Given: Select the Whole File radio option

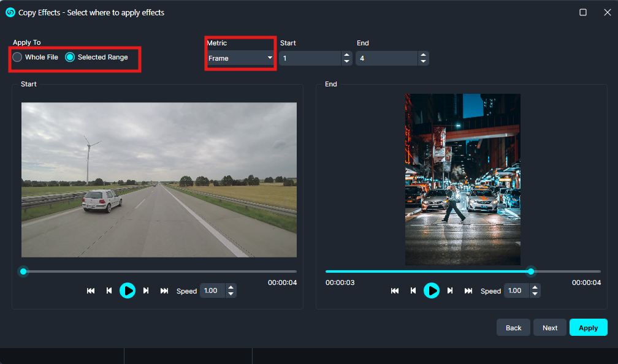Looking at the screenshot, I should 35,57.
